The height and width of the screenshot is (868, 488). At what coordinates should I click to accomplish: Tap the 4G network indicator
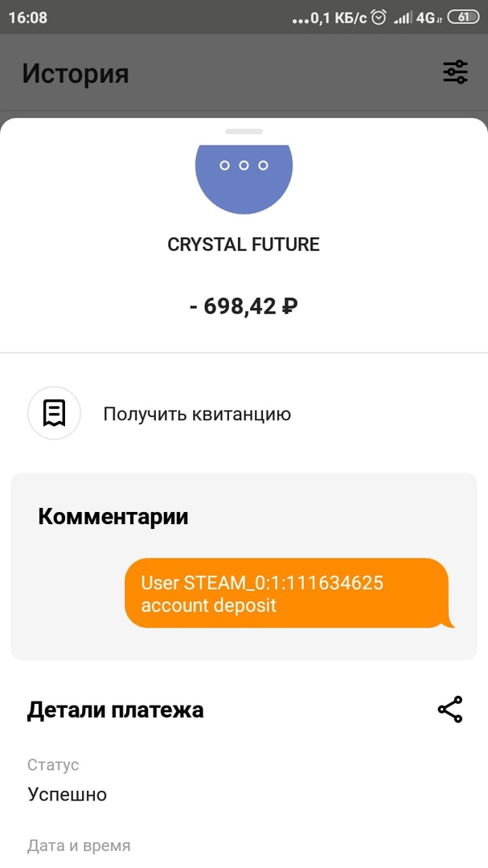pos(429,17)
